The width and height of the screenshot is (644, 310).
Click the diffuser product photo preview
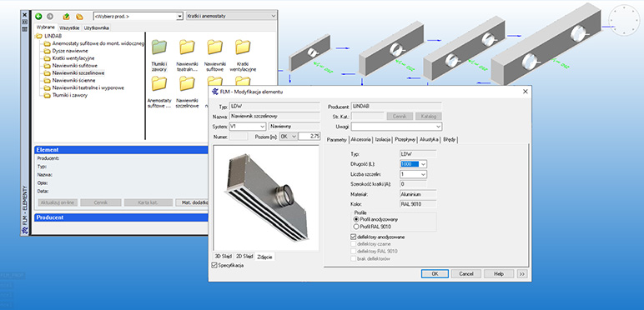click(266, 197)
